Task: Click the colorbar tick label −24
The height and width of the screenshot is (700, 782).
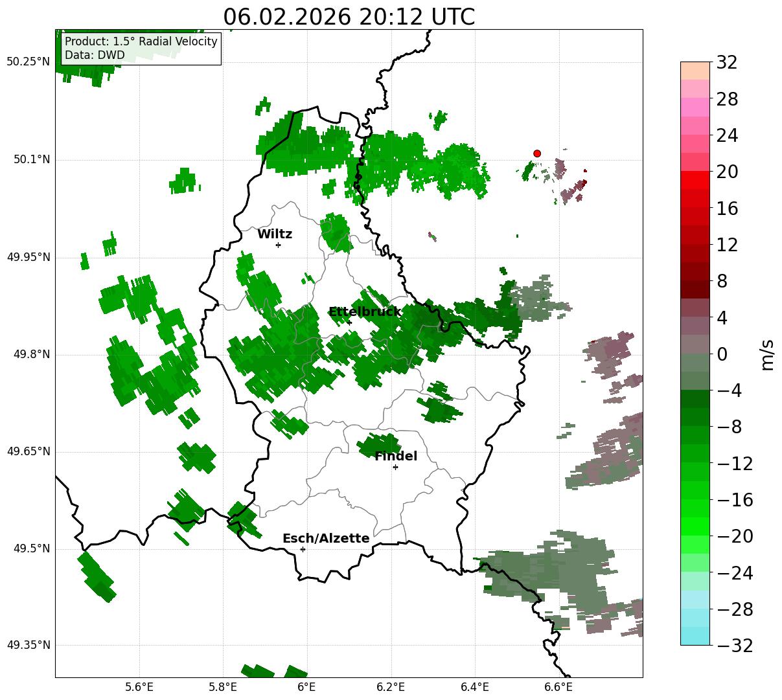Action: tap(735, 573)
